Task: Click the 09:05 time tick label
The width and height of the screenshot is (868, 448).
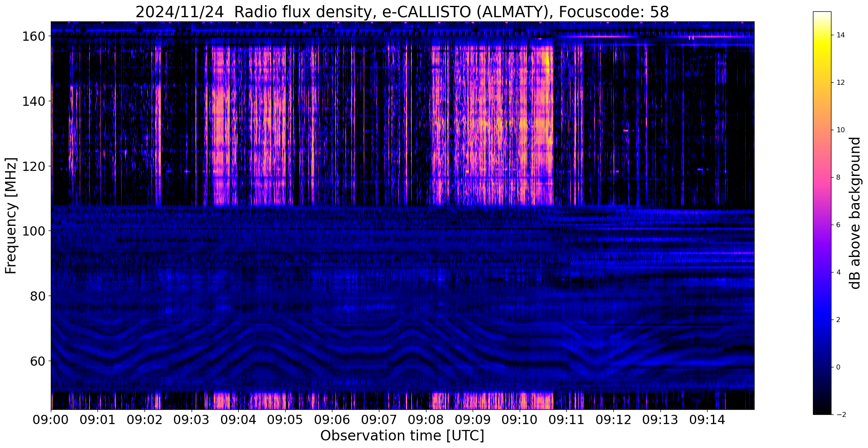Action: point(286,419)
